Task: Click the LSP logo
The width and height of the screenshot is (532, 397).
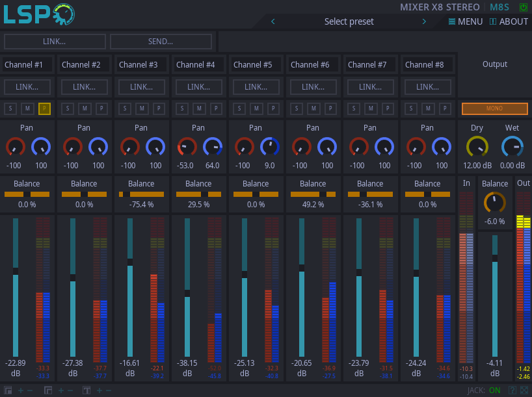Action: [x=39, y=14]
